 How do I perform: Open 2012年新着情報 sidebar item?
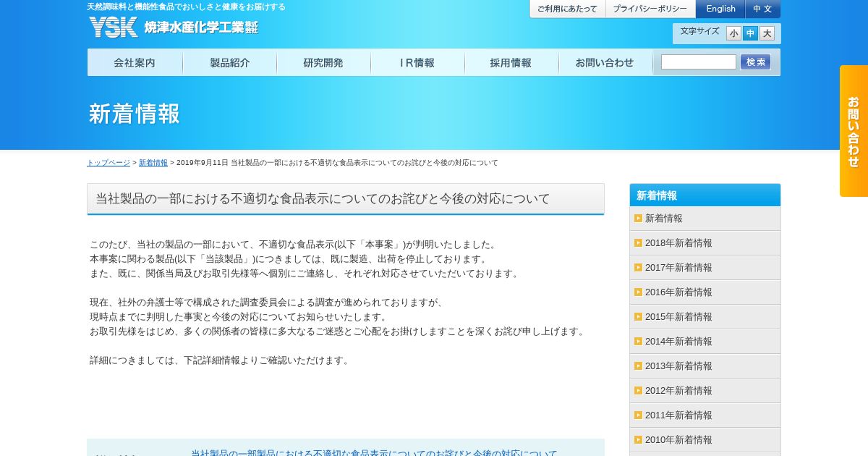705,391
